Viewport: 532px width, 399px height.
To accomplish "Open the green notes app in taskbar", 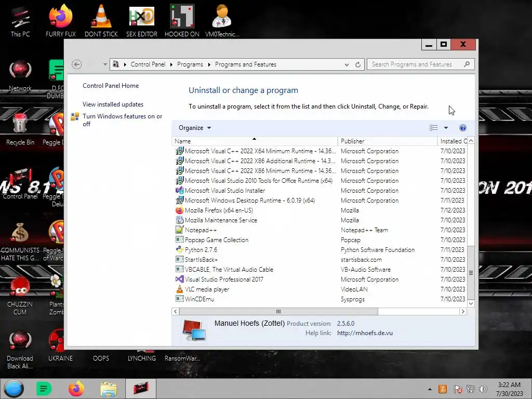I will click(44, 389).
